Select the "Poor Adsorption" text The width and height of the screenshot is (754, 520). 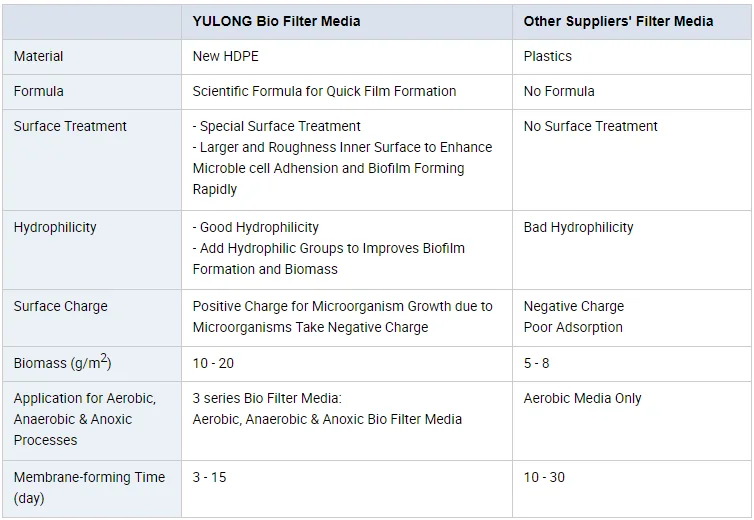(573, 327)
